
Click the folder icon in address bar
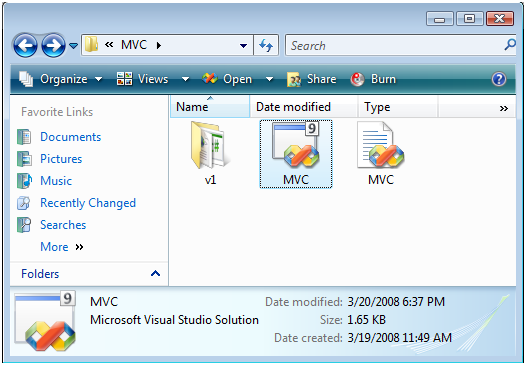tap(91, 45)
